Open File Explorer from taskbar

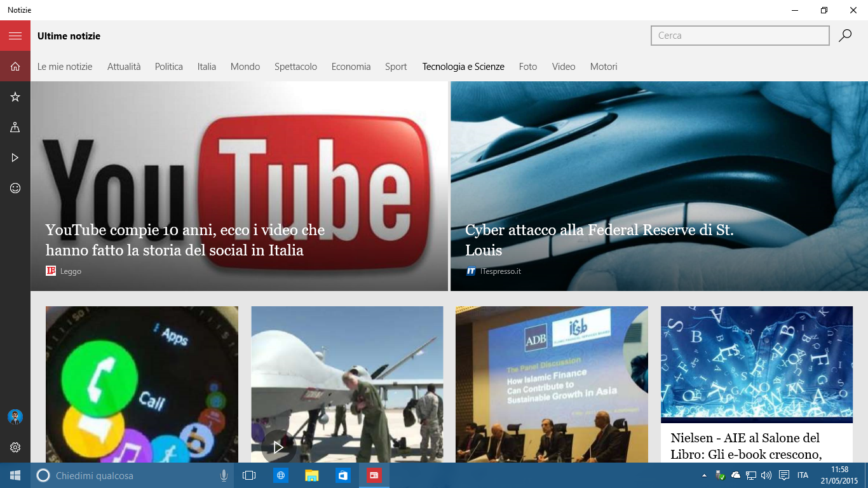[x=311, y=475]
